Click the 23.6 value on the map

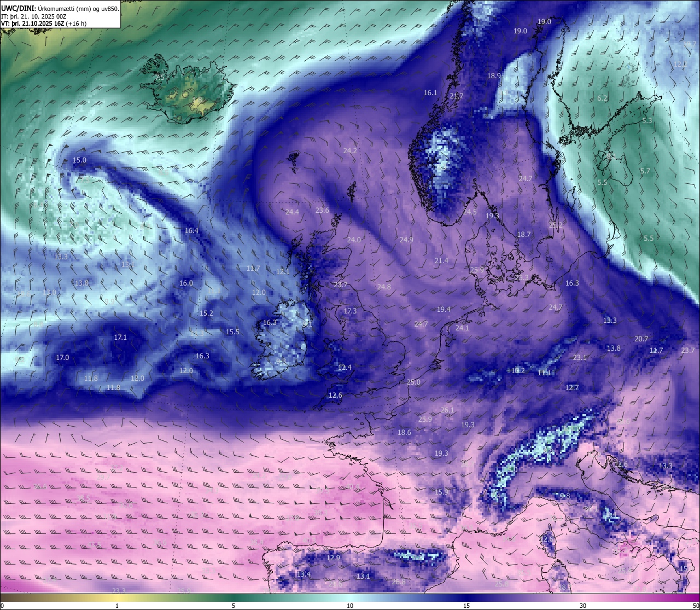click(x=322, y=211)
